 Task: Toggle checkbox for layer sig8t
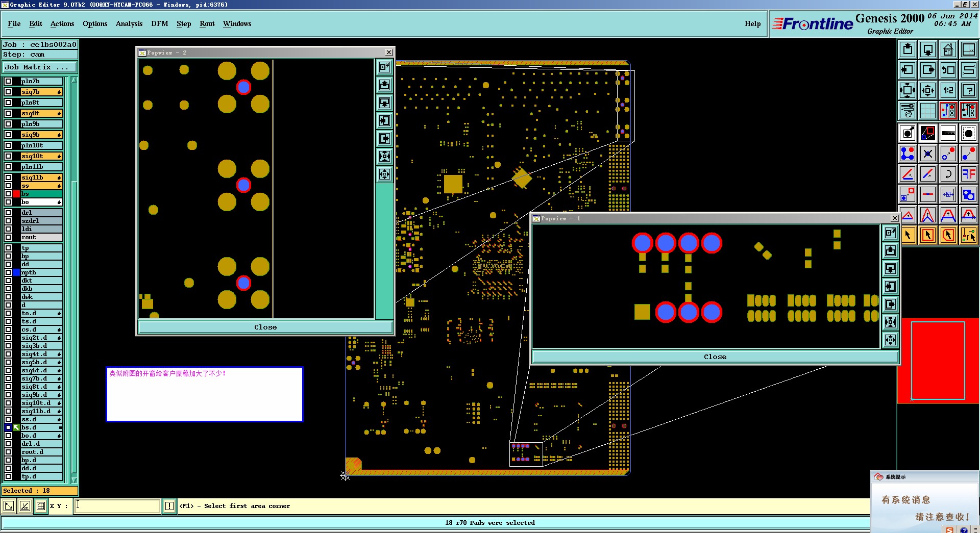tap(8, 113)
